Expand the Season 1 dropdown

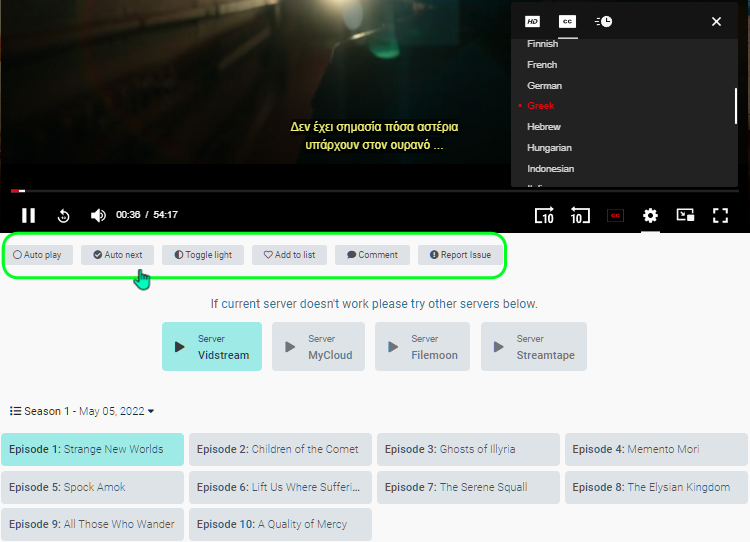pyautogui.click(x=82, y=411)
